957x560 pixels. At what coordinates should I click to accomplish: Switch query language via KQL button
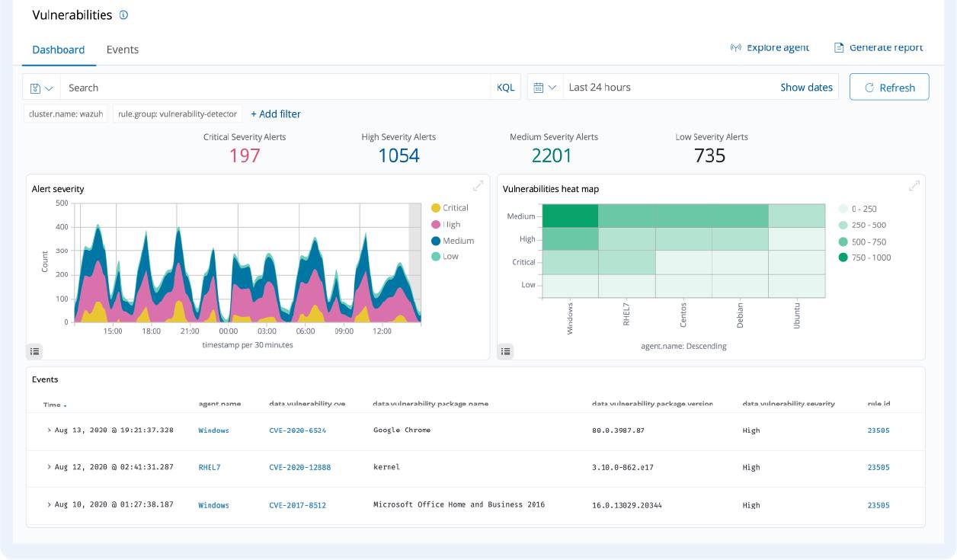click(506, 88)
